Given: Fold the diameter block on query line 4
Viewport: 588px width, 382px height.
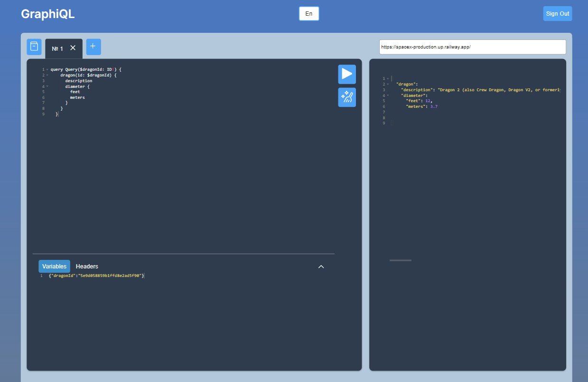Looking at the screenshot, I should click(x=47, y=86).
